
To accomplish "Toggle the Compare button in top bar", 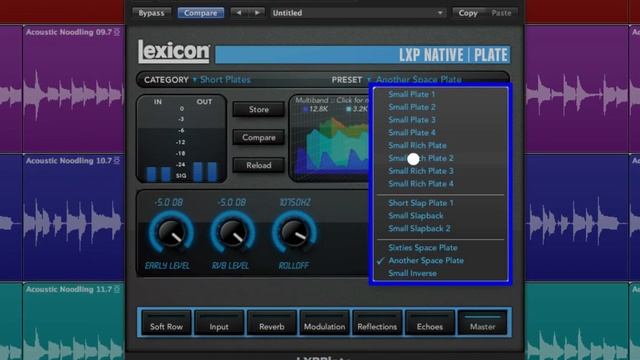I will 200,13.
